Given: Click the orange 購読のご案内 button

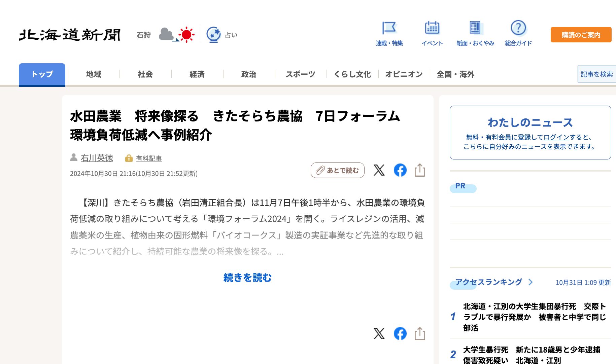Looking at the screenshot, I should (x=580, y=35).
